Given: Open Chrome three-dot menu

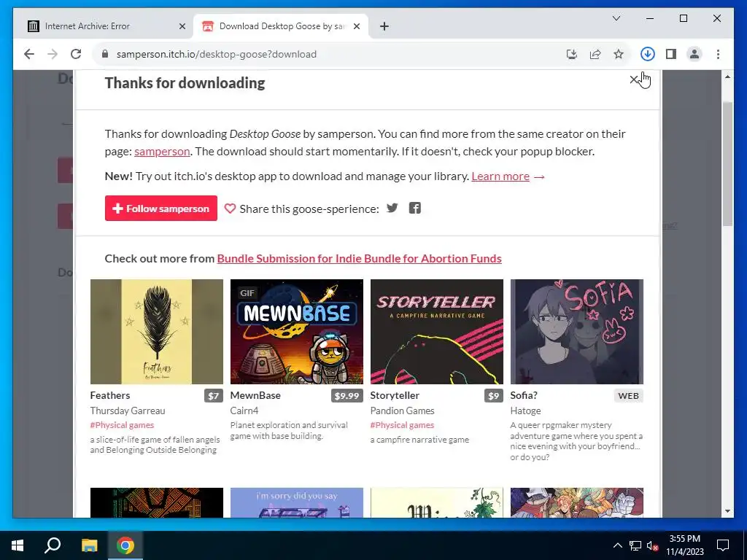Looking at the screenshot, I should click(x=718, y=54).
